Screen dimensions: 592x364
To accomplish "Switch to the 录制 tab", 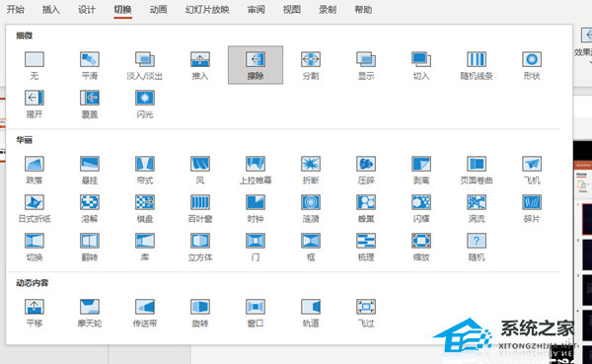I will tap(328, 10).
